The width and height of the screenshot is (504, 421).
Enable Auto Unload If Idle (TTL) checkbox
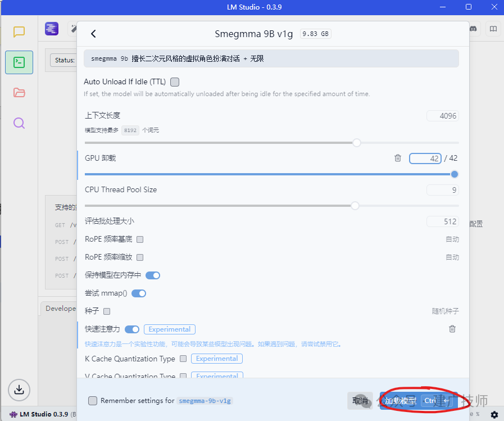click(175, 82)
